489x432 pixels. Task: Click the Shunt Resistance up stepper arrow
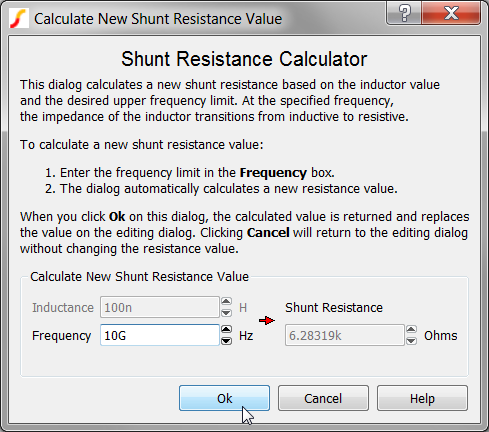[411, 330]
